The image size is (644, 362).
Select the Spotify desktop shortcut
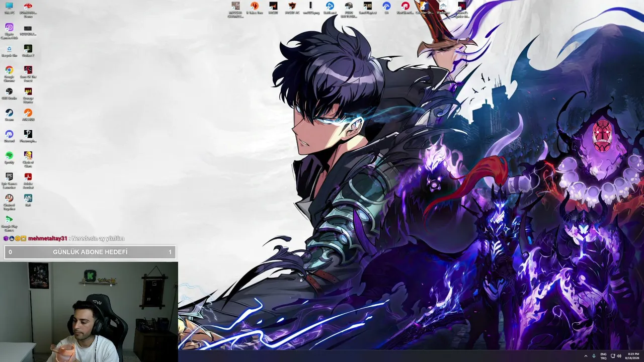(x=9, y=158)
